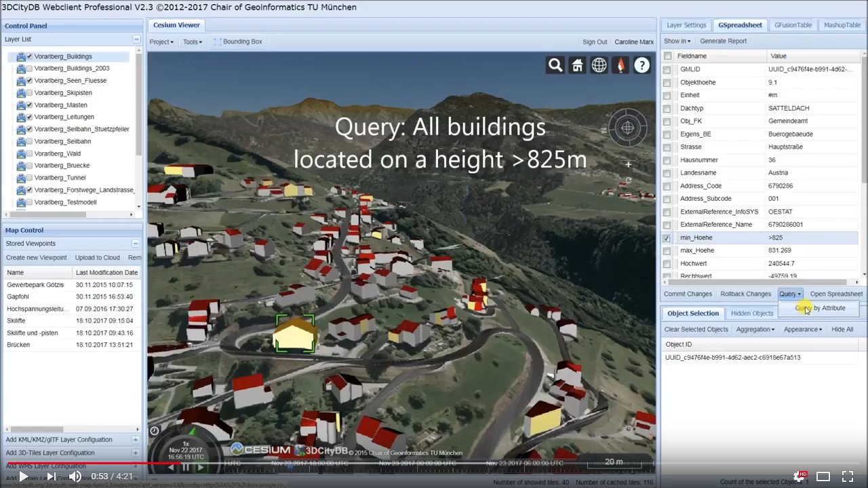Switch YouTube player to theater mode
Viewport: 868px width, 488px height.
(x=823, y=476)
